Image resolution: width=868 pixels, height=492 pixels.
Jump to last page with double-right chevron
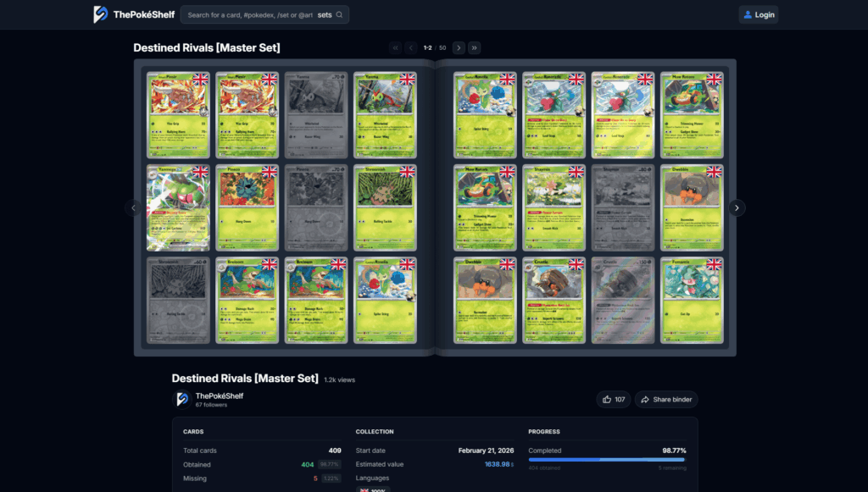click(474, 47)
